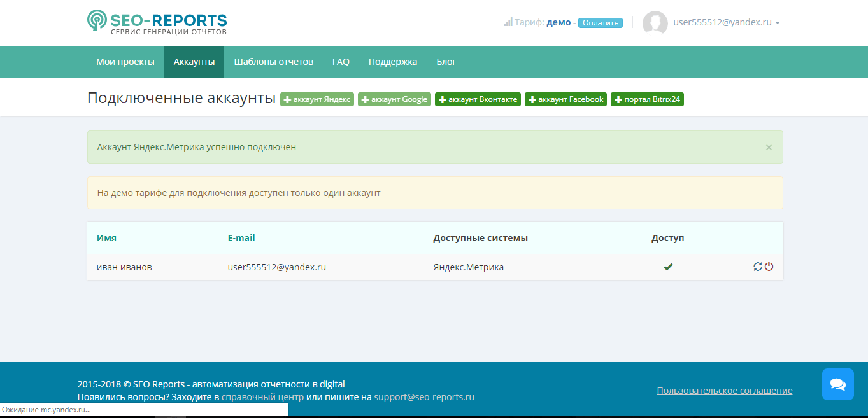This screenshot has width=868, height=418.
Task: Connect a Bitrix24 portal
Action: 647,99
